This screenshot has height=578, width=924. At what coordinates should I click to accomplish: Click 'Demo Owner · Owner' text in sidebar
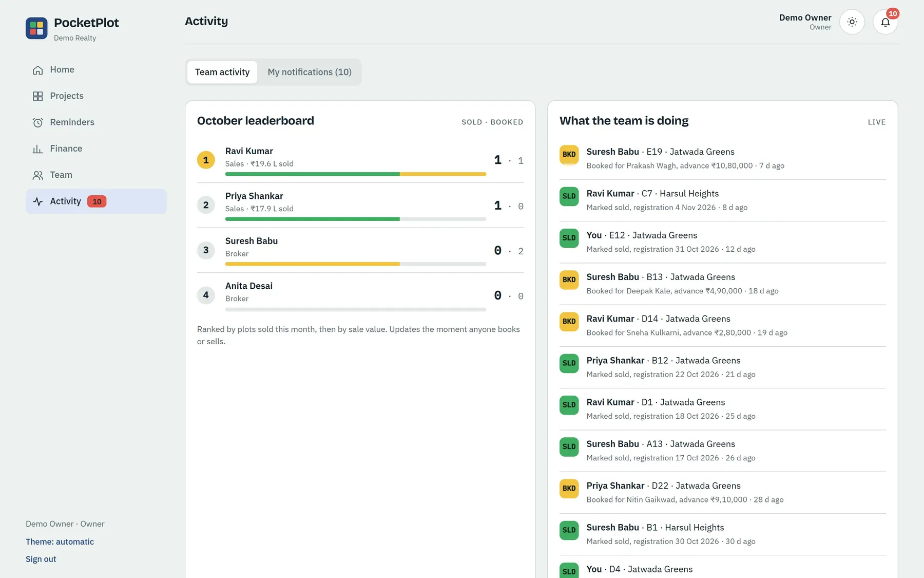(x=65, y=524)
